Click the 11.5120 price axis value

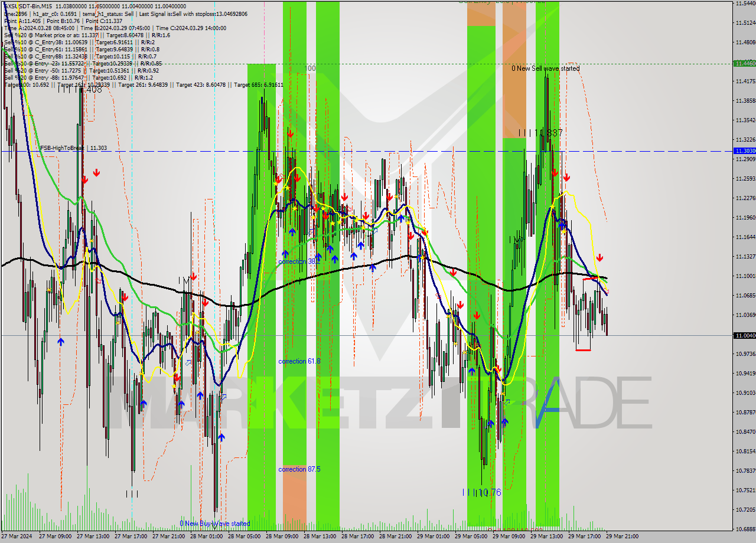745,23
